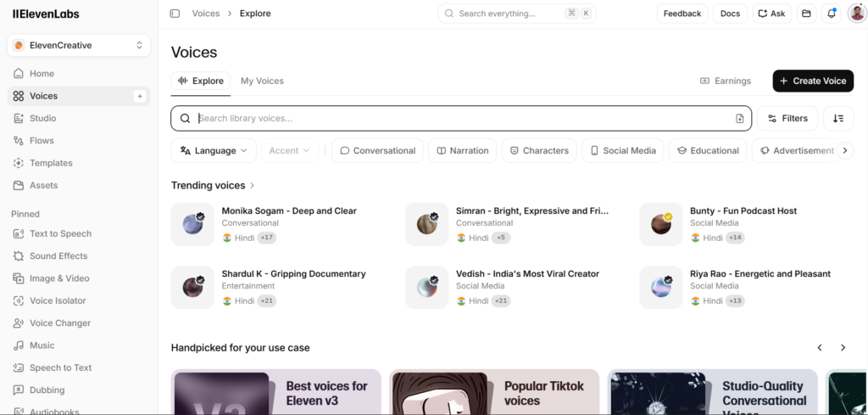Click the Speech to Text icon

tap(19, 368)
